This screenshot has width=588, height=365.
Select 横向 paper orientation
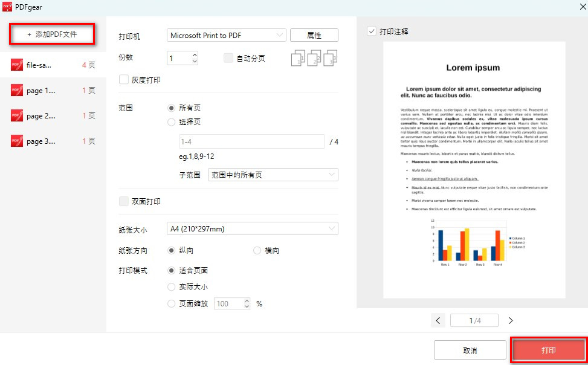pyautogui.click(x=256, y=250)
